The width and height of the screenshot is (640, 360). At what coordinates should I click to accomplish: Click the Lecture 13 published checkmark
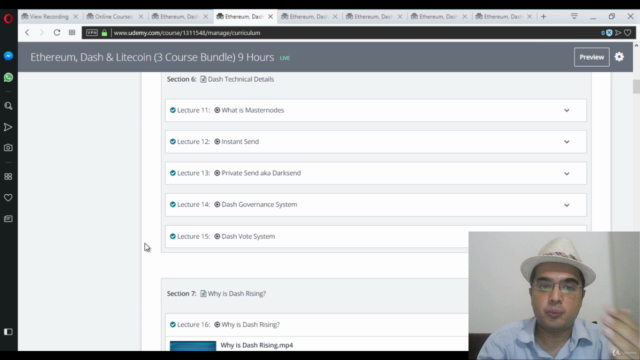(173, 173)
